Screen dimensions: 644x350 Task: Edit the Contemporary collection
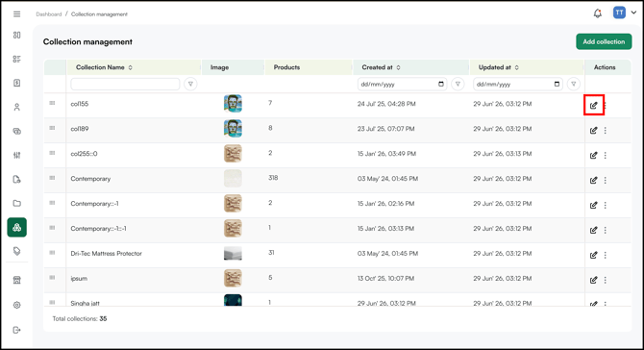(x=593, y=180)
